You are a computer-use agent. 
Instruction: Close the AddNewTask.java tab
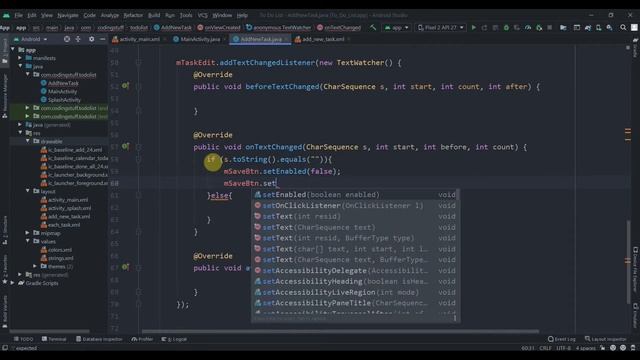286,39
